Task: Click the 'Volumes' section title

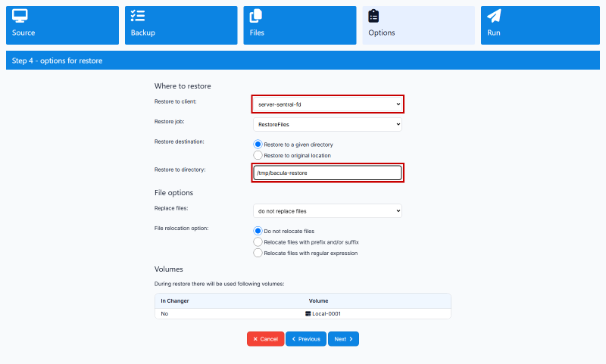Action: [168, 269]
